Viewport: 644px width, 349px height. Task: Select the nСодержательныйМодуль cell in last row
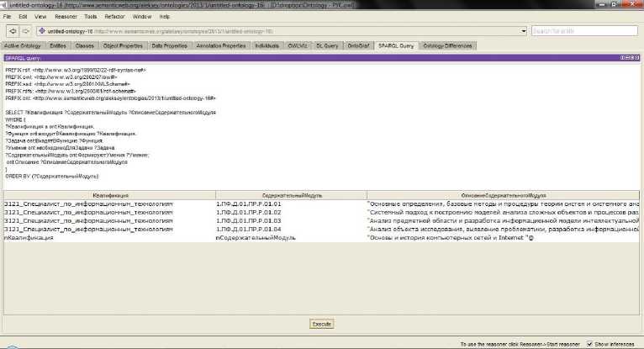click(x=291, y=238)
